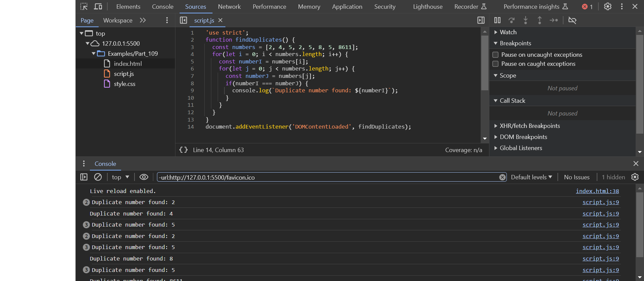Image resolution: width=644 pixels, height=281 pixels.
Task: Expand the Watch section
Action: tap(508, 32)
